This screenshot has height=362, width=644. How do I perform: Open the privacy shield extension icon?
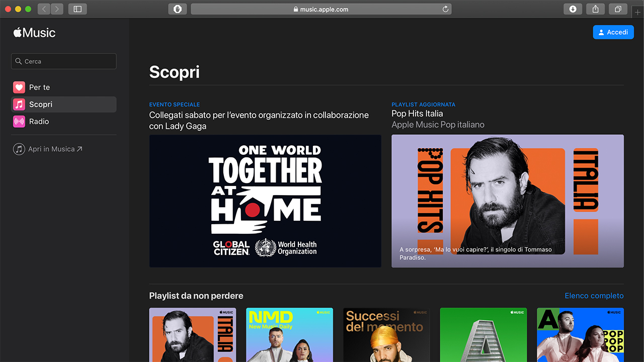coord(178,9)
